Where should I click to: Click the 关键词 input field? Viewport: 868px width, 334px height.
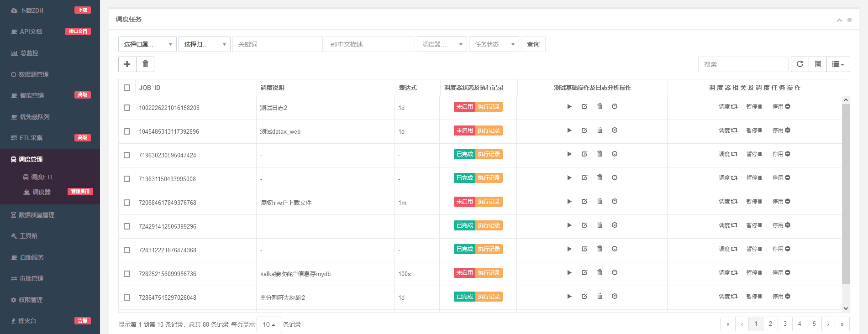(x=278, y=44)
